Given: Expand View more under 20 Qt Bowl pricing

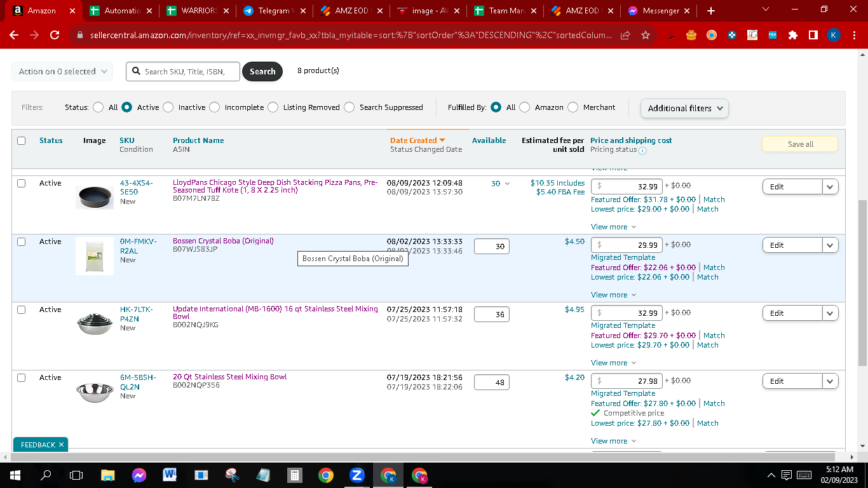Looking at the screenshot, I should pyautogui.click(x=613, y=441).
